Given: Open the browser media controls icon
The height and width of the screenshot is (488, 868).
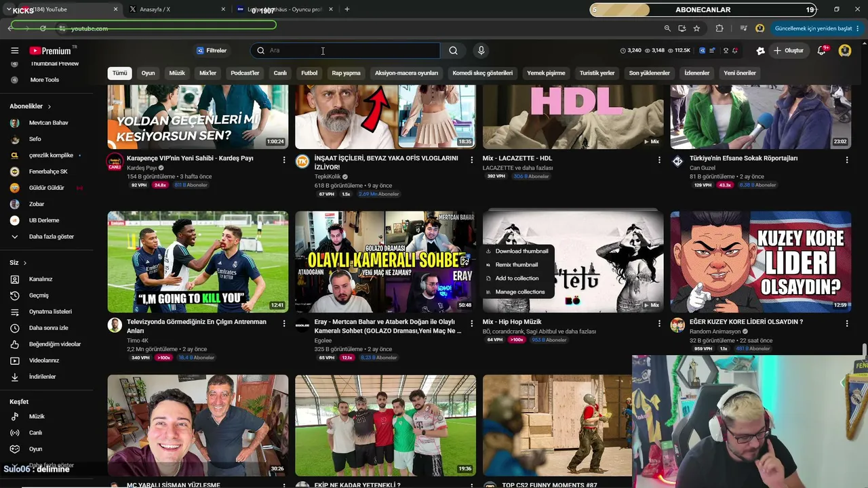Looking at the screenshot, I should coord(743,28).
